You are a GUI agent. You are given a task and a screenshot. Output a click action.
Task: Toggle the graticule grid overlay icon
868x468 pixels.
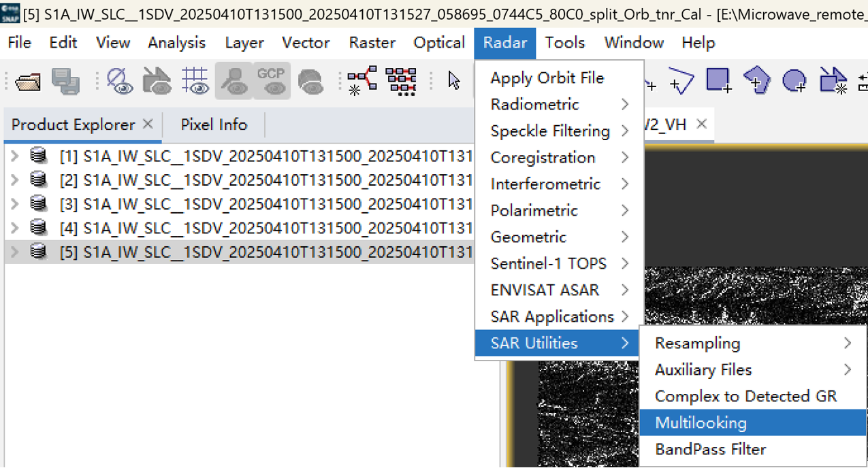(195, 81)
